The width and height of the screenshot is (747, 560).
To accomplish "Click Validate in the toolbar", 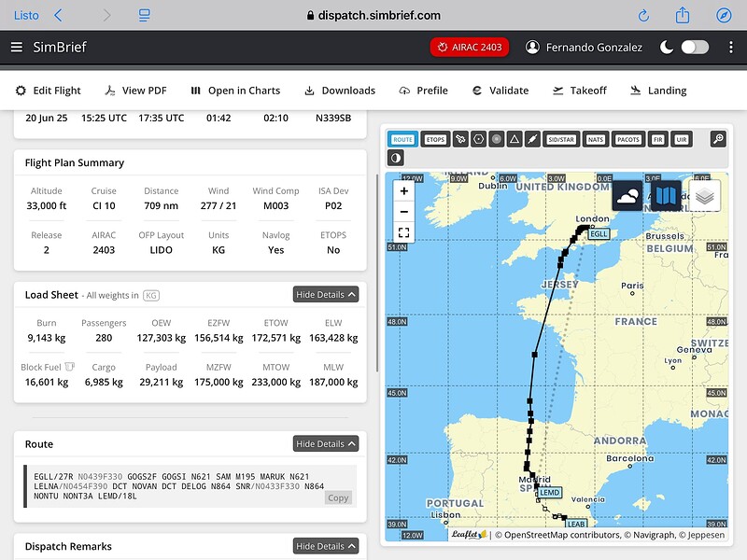I will point(500,91).
